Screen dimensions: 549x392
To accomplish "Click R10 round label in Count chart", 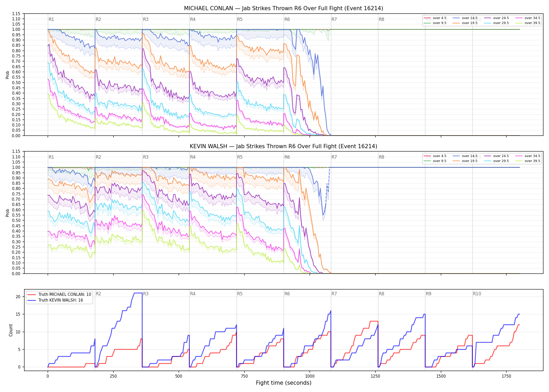I will (477, 294).
